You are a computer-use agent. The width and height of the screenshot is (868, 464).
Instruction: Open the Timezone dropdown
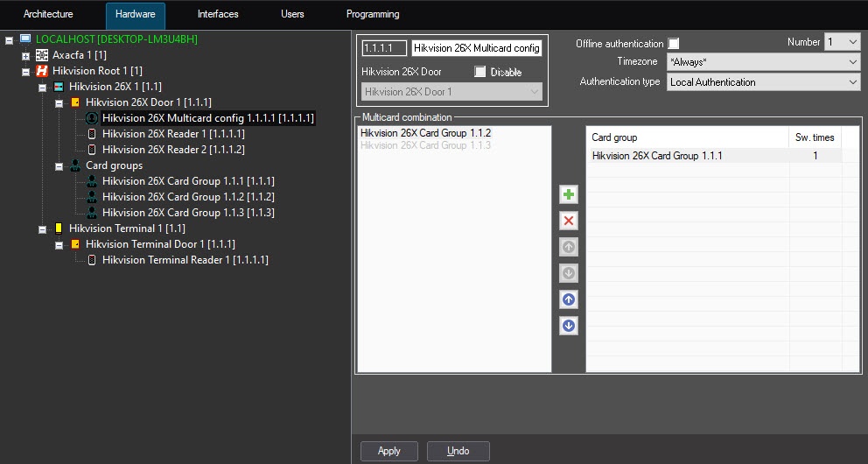click(x=763, y=62)
